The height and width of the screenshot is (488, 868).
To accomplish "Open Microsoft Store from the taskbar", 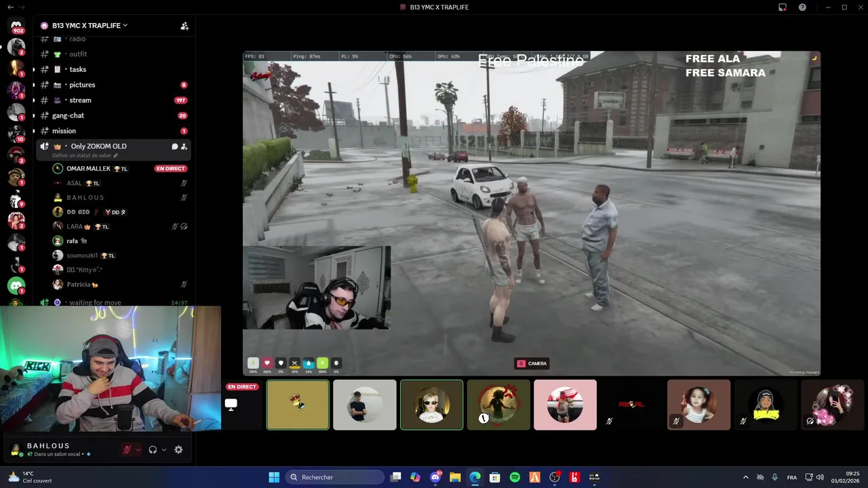I will (x=495, y=477).
